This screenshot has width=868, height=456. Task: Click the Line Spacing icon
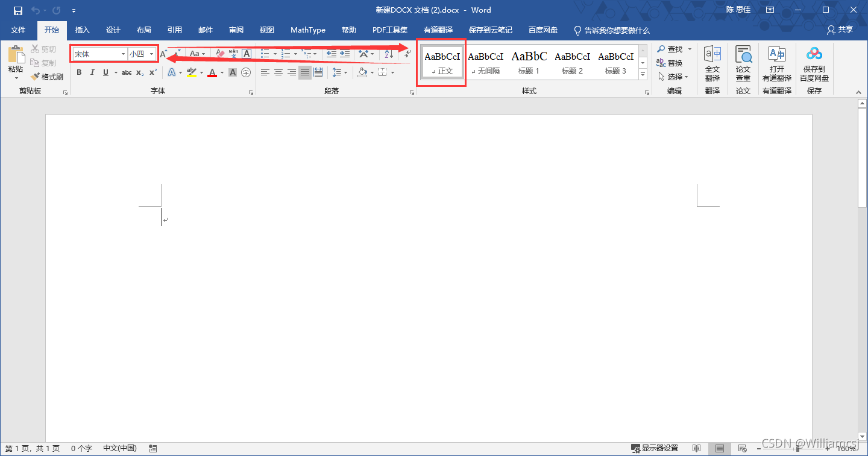click(337, 72)
